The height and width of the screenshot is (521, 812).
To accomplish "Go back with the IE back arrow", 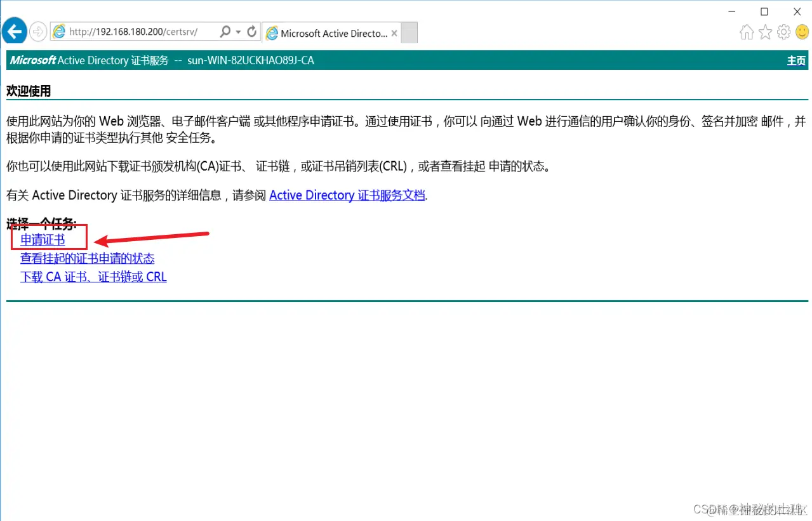I will [14, 30].
